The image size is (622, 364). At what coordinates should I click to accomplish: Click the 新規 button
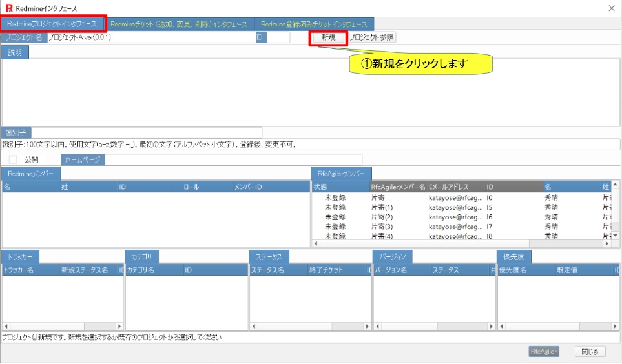pyautogui.click(x=328, y=37)
